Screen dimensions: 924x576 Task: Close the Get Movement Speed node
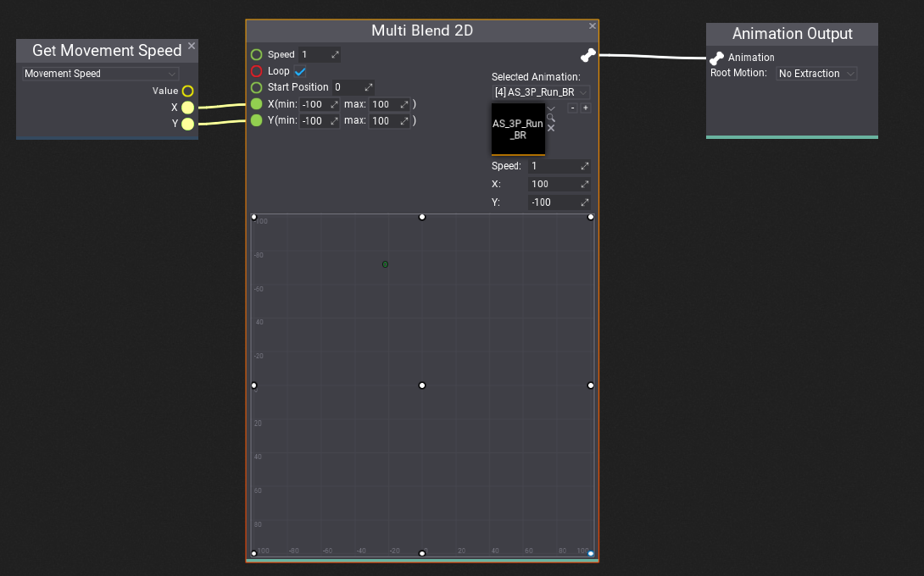[x=192, y=46]
